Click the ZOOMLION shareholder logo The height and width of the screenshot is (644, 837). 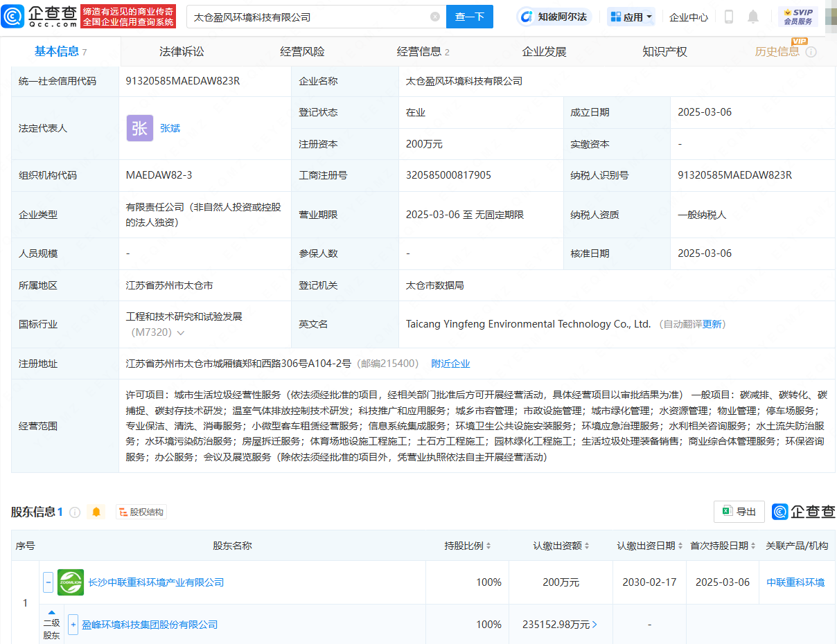tap(71, 582)
